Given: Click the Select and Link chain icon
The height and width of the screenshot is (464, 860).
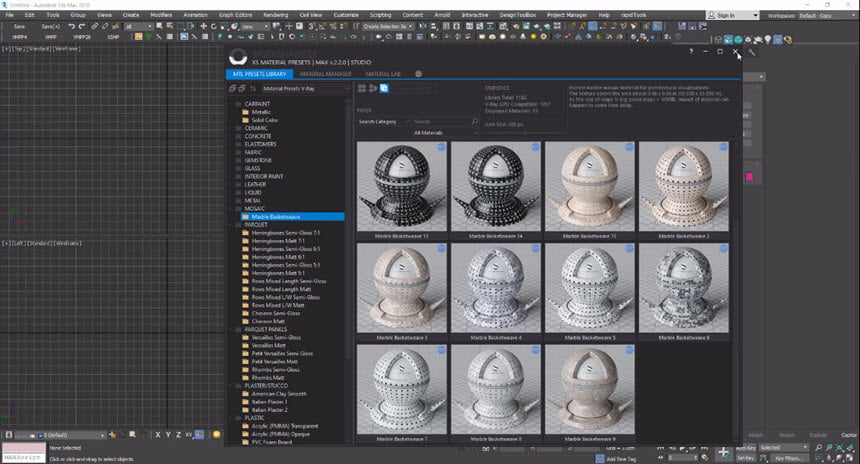Looking at the screenshot, I should click(95, 26).
